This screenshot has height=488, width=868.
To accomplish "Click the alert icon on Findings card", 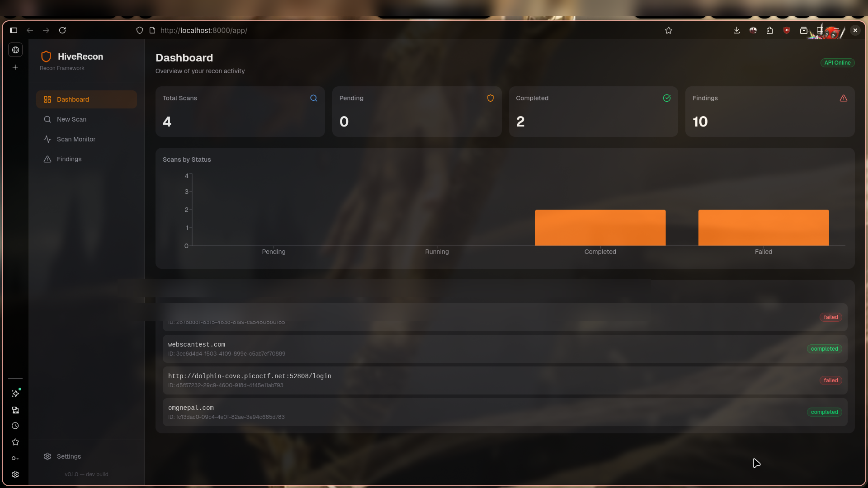I will tap(844, 98).
